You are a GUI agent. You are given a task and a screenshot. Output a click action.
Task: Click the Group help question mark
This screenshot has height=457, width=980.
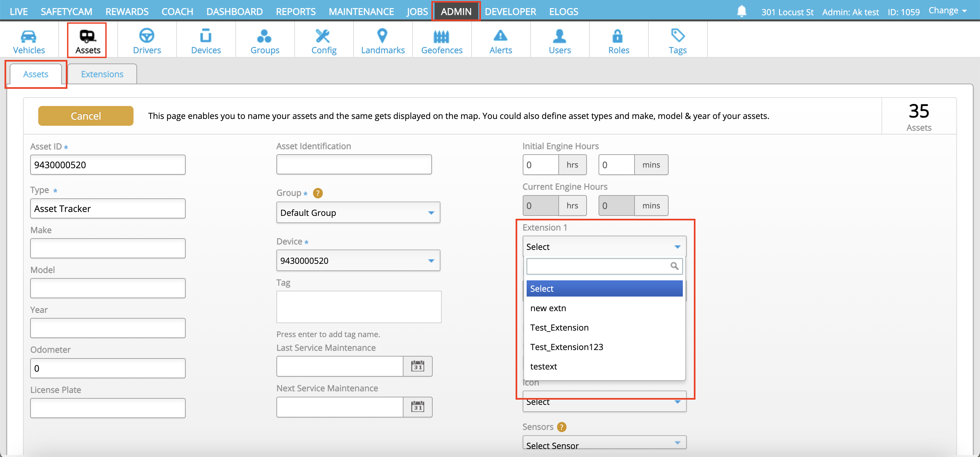pos(318,193)
